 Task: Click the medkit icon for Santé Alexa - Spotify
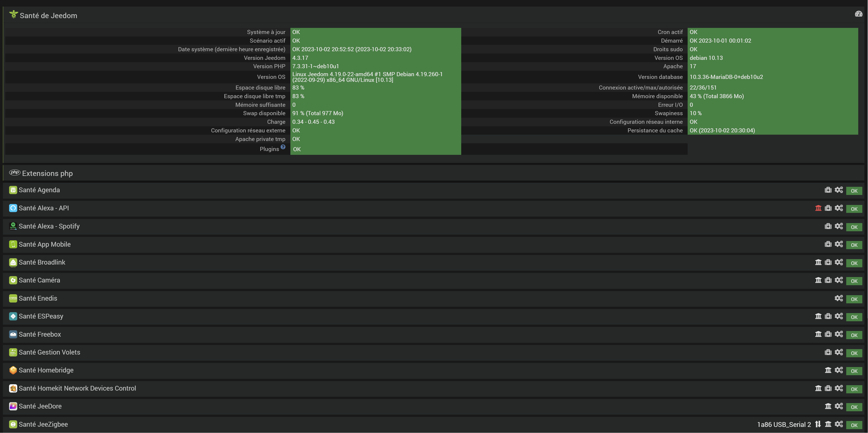(x=828, y=226)
